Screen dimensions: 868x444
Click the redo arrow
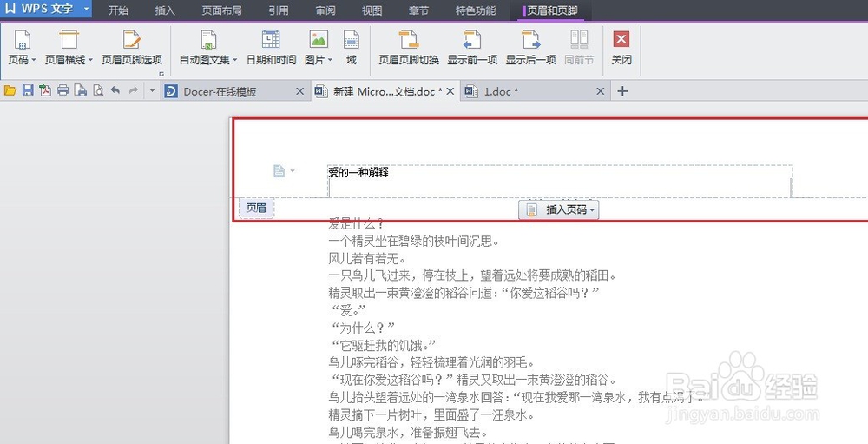133,90
